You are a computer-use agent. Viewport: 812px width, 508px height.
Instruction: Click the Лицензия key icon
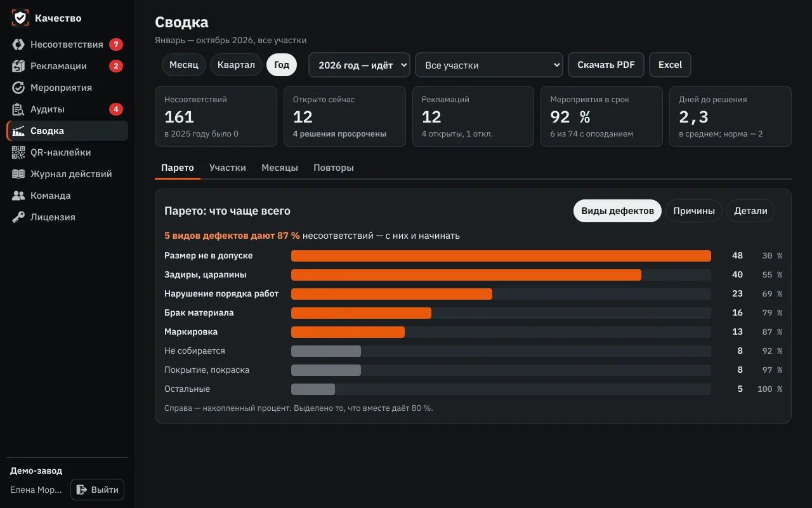pos(18,217)
